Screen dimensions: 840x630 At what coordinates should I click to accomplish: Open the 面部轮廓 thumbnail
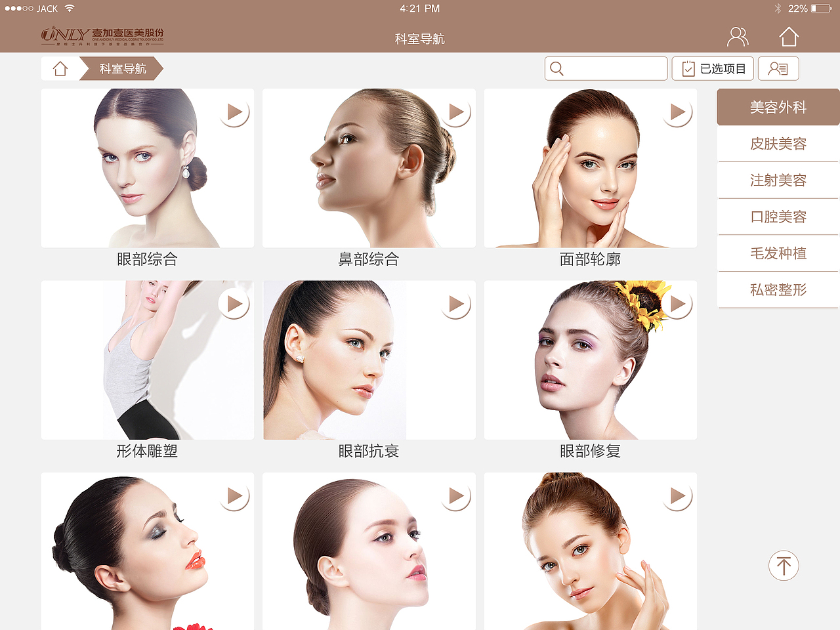[x=591, y=168]
